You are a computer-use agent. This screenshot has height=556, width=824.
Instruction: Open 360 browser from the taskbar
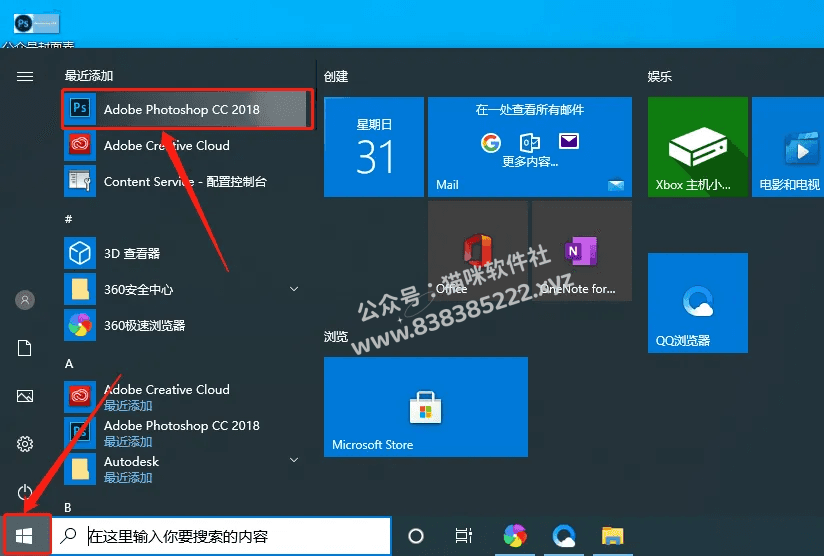pos(515,536)
